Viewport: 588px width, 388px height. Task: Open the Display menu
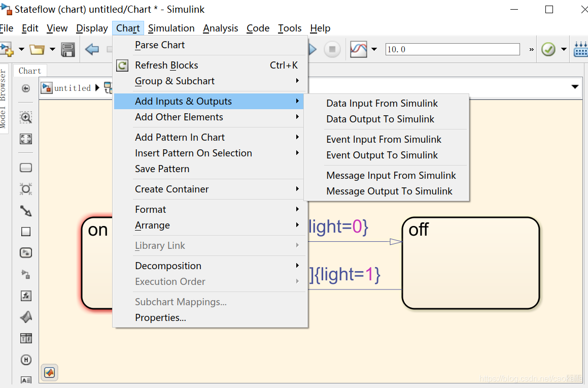point(92,28)
